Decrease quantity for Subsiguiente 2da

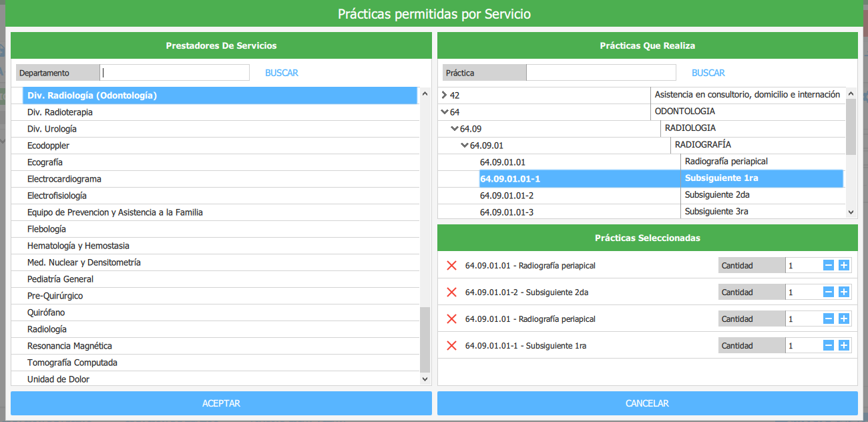tap(829, 292)
